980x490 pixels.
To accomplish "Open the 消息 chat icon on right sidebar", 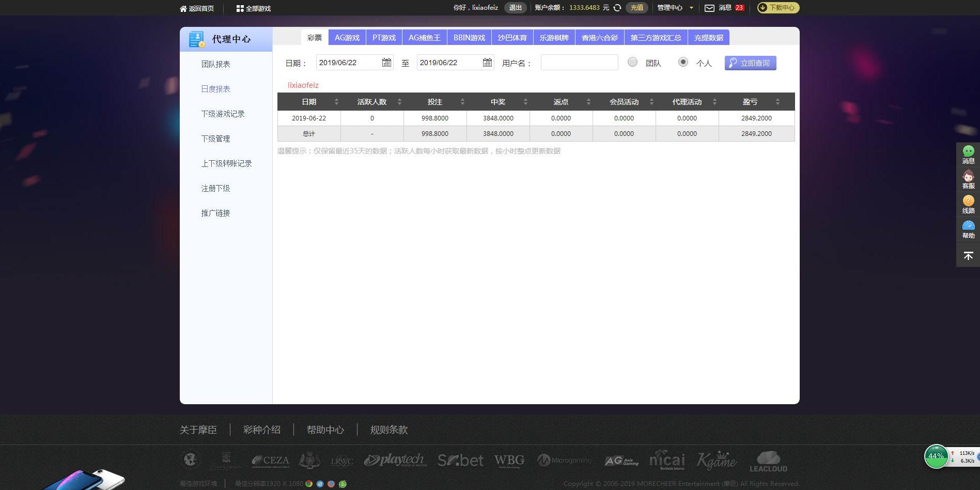I will 968,152.
